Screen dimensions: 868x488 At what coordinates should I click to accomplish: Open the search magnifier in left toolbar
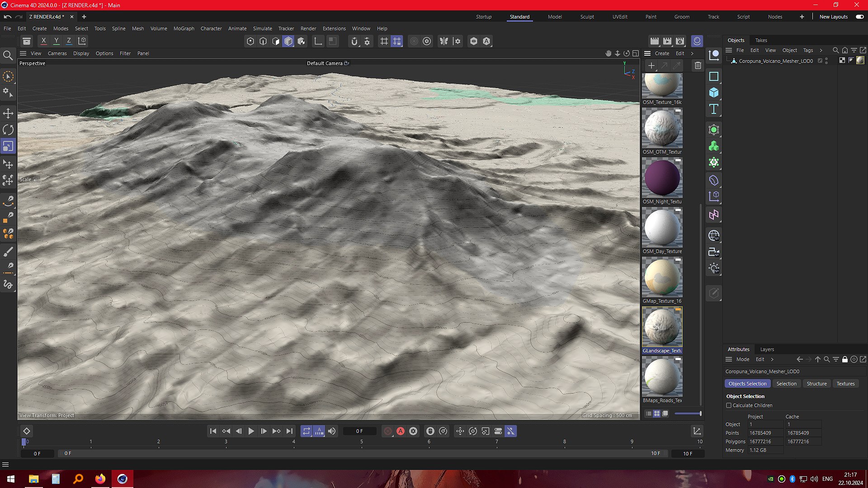pyautogui.click(x=8, y=56)
